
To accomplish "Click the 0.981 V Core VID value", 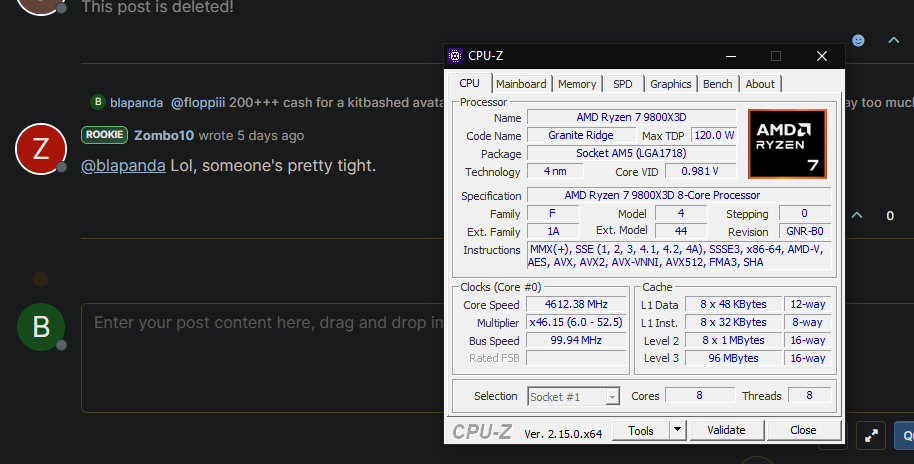I will [700, 171].
